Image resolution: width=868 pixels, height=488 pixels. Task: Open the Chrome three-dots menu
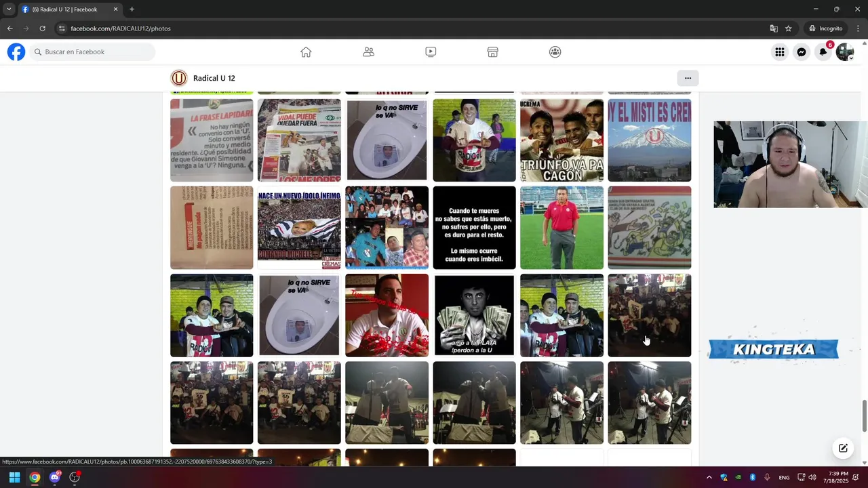(859, 28)
